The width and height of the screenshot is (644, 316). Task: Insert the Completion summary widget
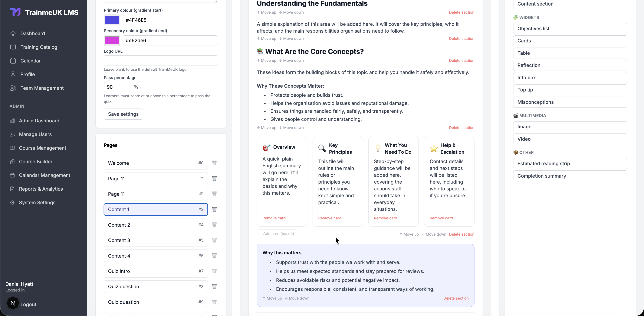570,176
